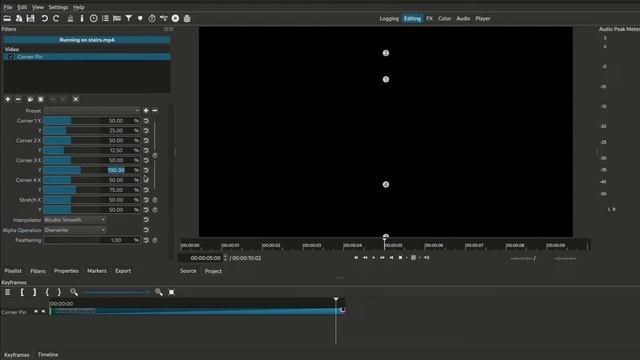640x360 pixels.
Task: Open Markers using the marker toolbar icon
Action: pyautogui.click(x=140, y=18)
